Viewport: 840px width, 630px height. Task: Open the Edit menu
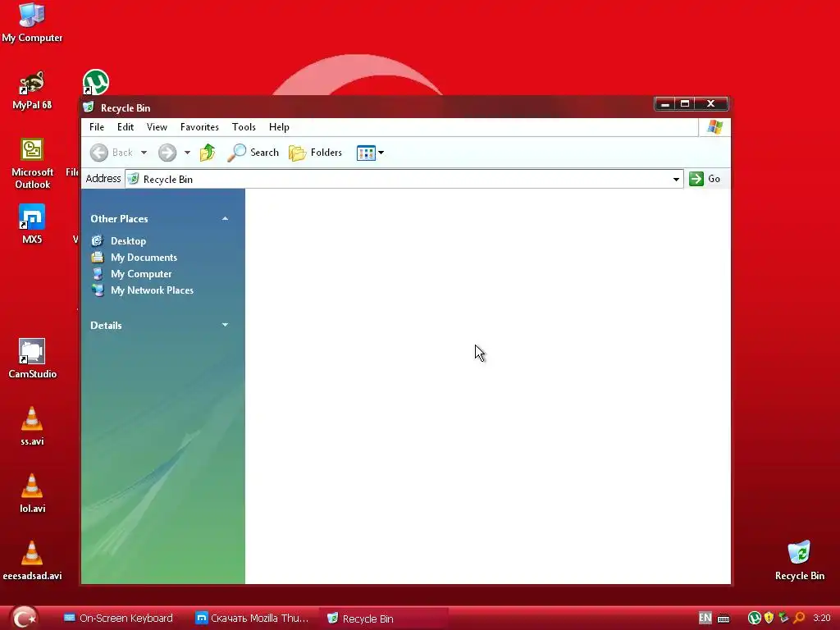click(126, 127)
